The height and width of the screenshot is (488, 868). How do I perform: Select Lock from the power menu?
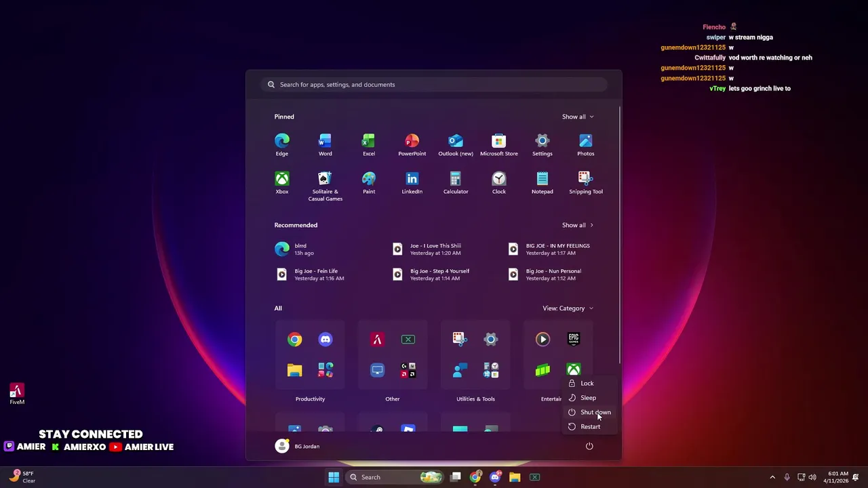[589, 384]
